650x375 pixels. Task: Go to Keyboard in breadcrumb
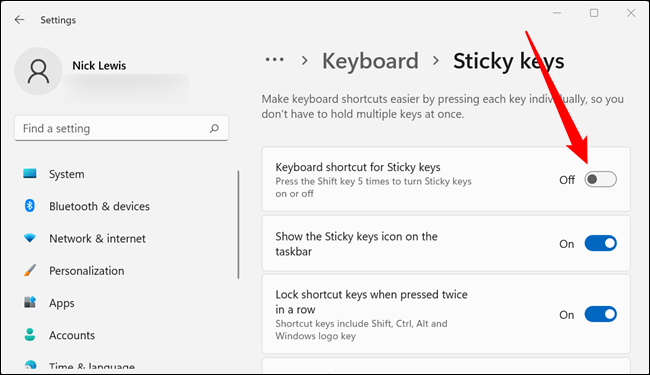click(370, 61)
